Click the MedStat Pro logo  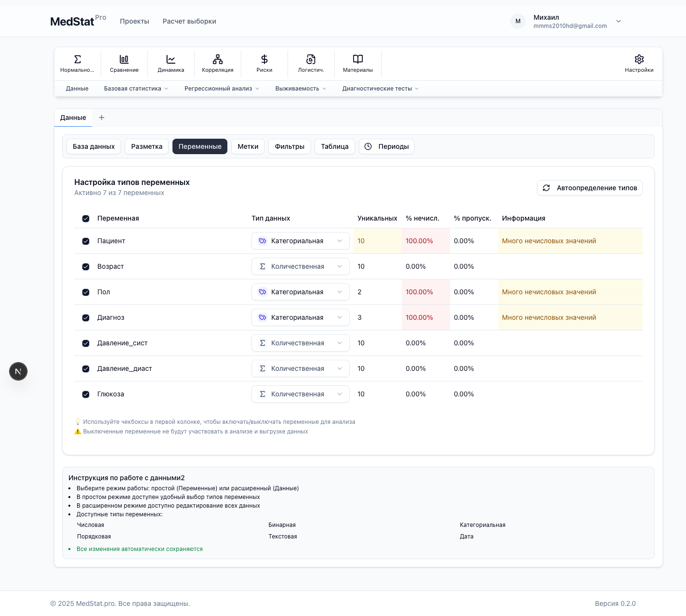78,21
